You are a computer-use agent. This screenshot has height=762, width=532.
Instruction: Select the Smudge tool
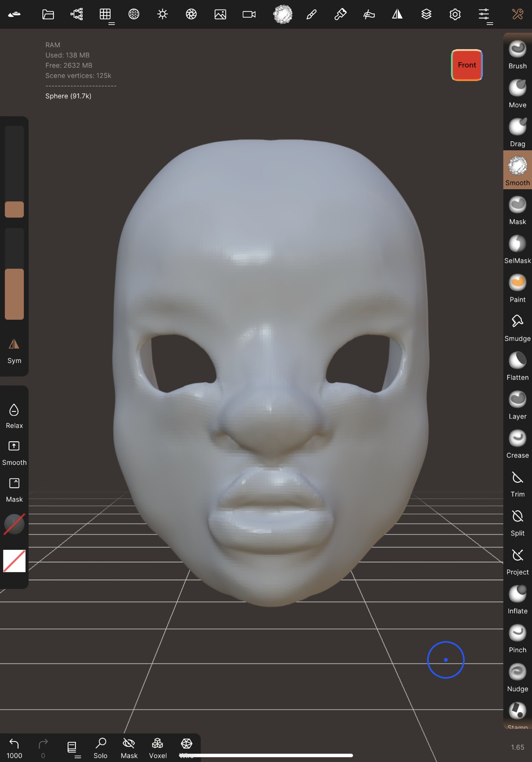517,327
